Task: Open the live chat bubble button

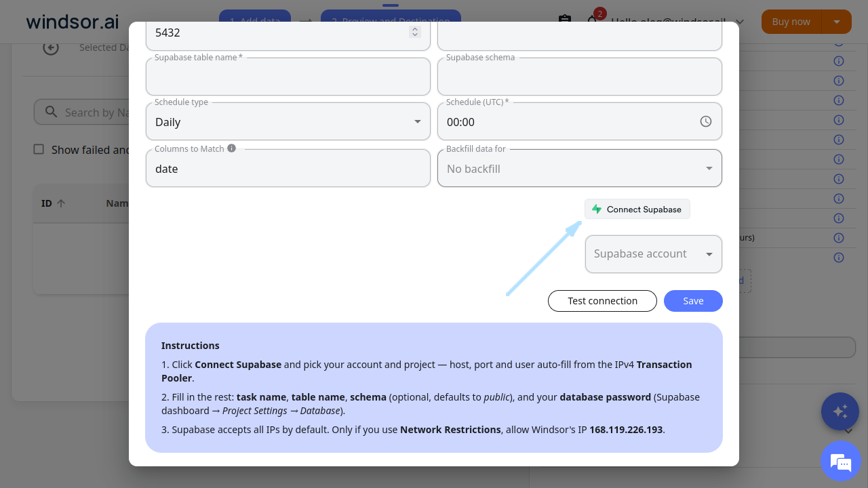Action: click(x=840, y=461)
